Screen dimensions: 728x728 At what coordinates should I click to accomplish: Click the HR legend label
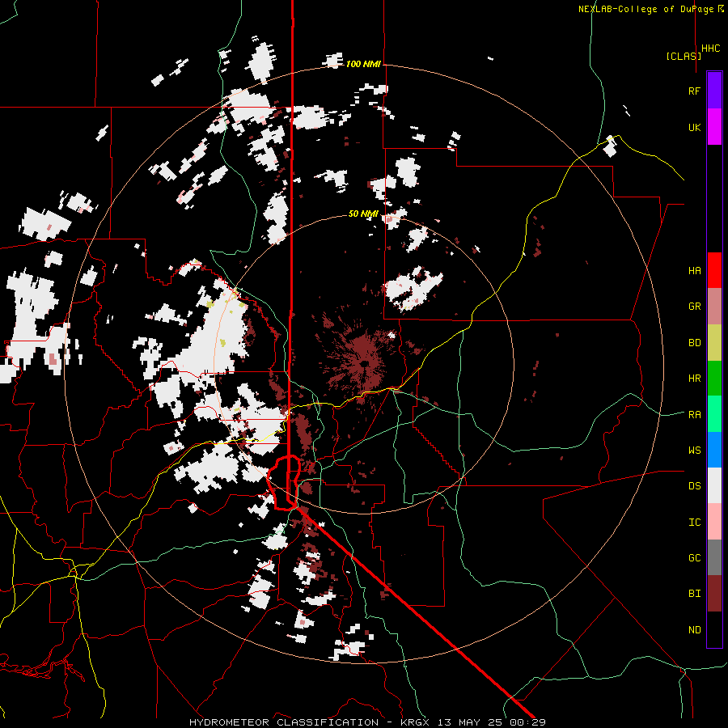[694, 379]
